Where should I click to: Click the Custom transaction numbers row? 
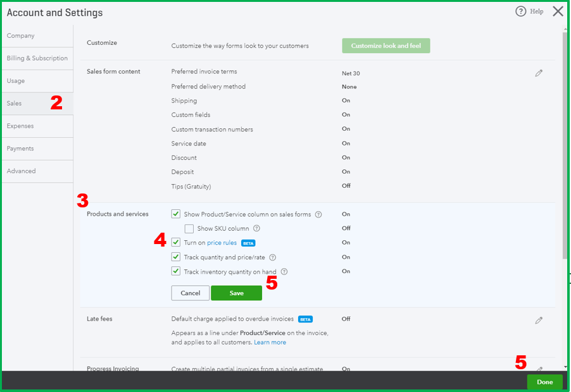(x=212, y=130)
